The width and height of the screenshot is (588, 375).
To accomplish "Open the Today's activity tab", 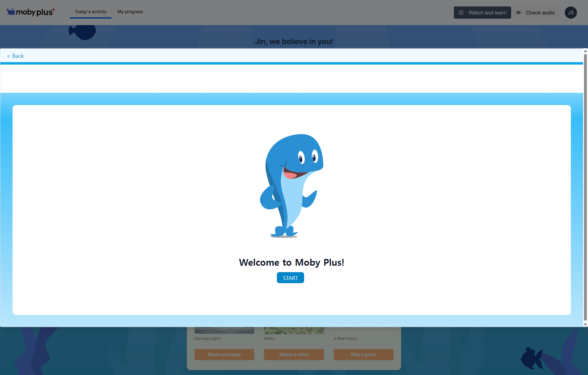I will (91, 12).
